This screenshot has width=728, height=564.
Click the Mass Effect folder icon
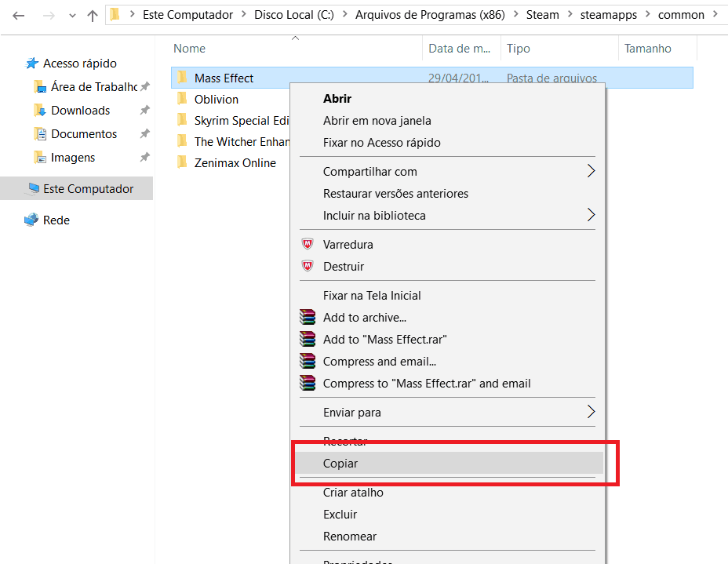click(x=183, y=77)
